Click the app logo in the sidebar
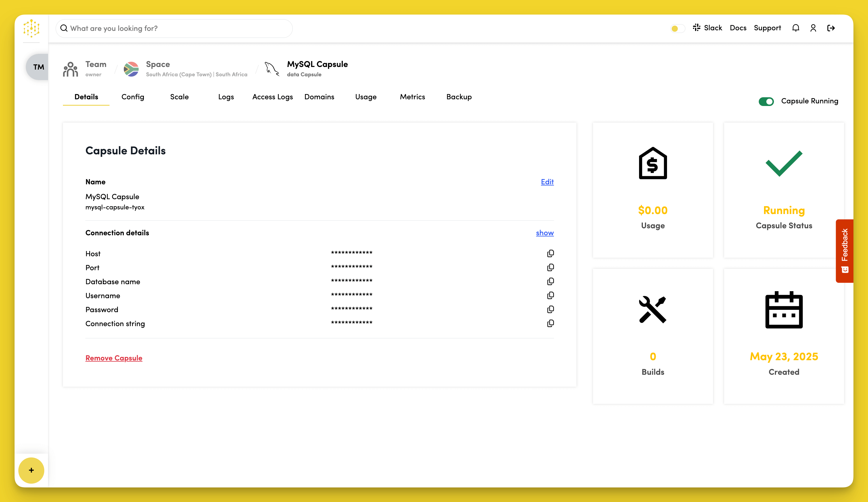Screen dimensions: 868x502 click(x=31, y=29)
